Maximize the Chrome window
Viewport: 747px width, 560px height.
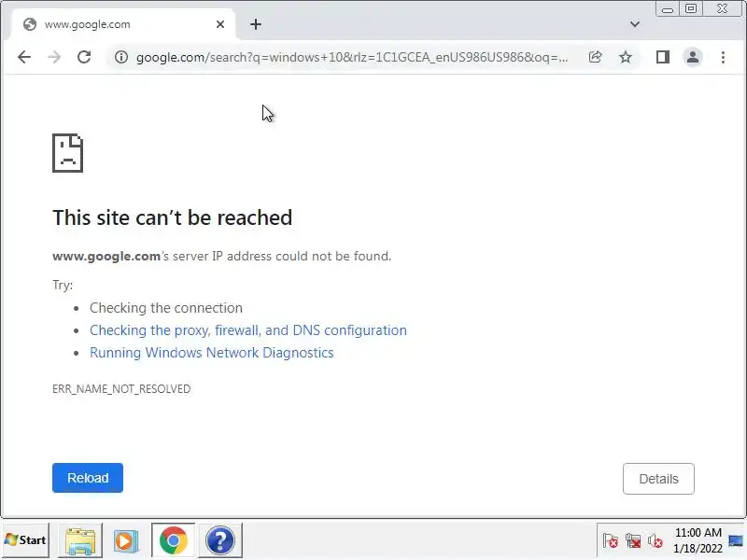point(691,9)
